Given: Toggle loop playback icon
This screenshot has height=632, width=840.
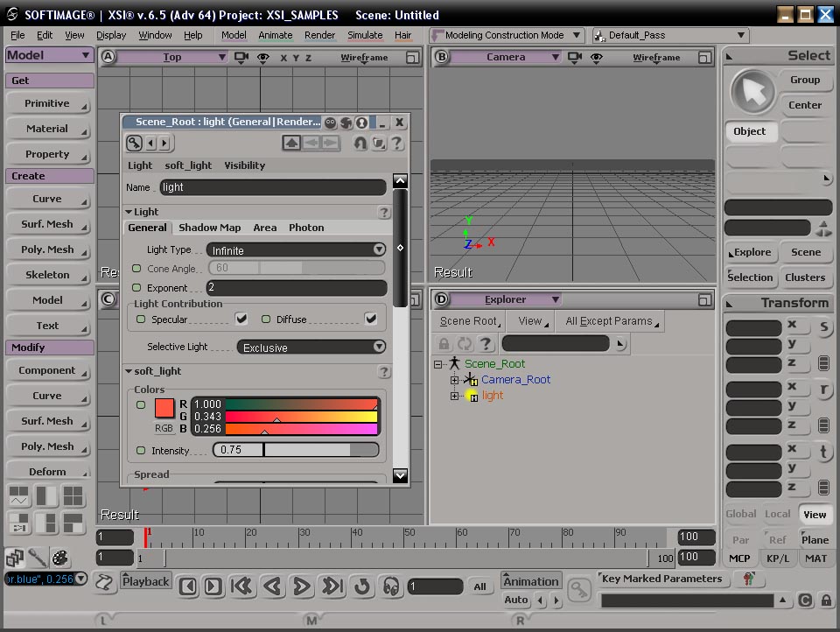Looking at the screenshot, I should (x=362, y=586).
